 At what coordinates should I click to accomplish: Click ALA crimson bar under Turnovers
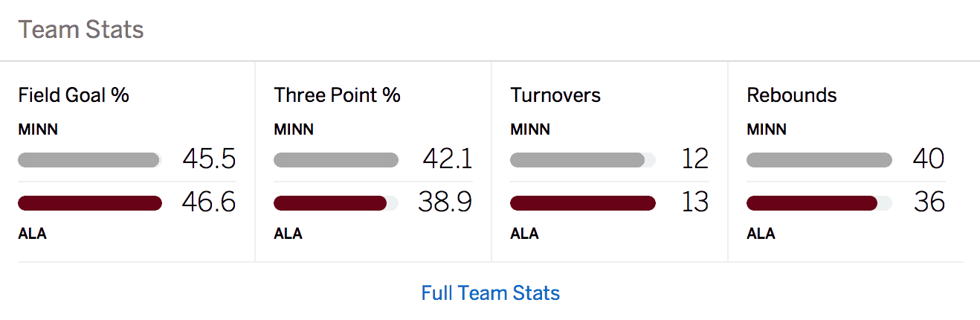(583, 203)
